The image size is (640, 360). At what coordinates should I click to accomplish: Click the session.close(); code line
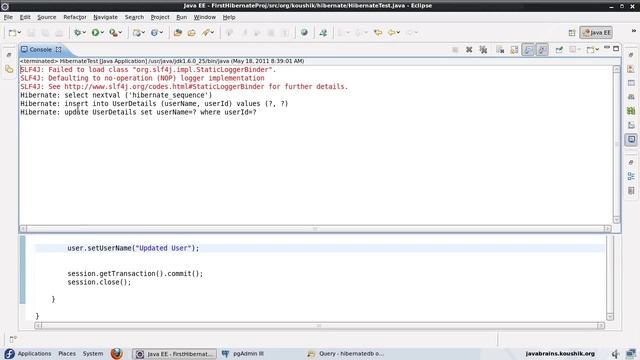click(x=99, y=282)
